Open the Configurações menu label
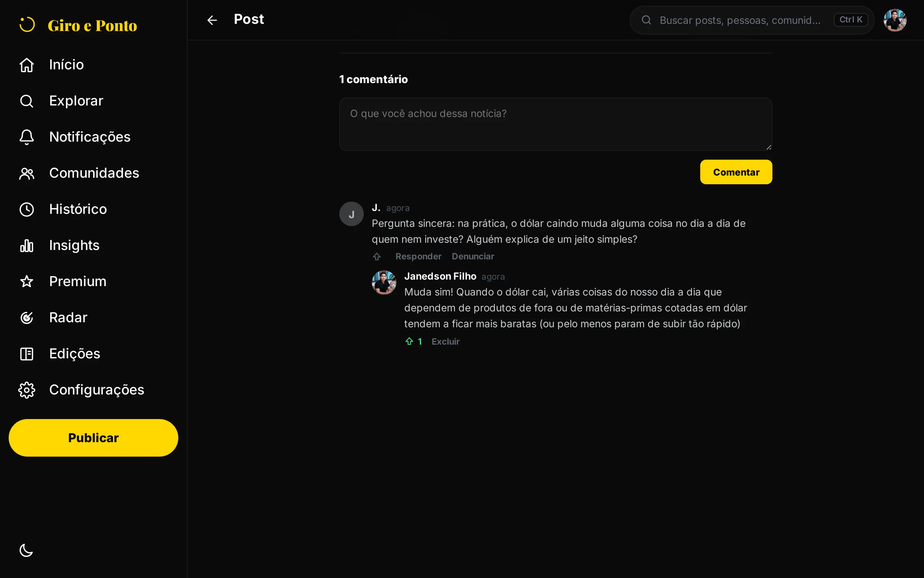The image size is (924, 578). (x=97, y=390)
